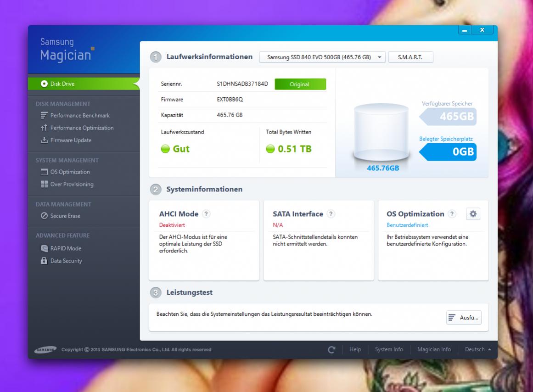533x392 pixels.
Task: Click the cylinder drive capacity graphic
Action: (381, 132)
